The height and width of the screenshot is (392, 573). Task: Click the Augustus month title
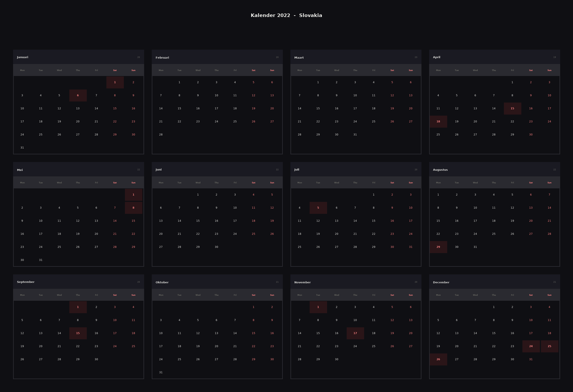coord(440,170)
